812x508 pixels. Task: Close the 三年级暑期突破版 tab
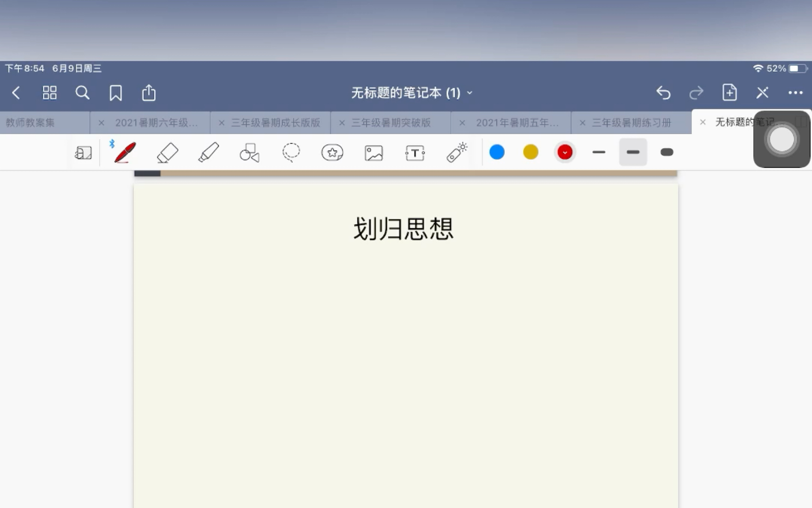pyautogui.click(x=342, y=123)
